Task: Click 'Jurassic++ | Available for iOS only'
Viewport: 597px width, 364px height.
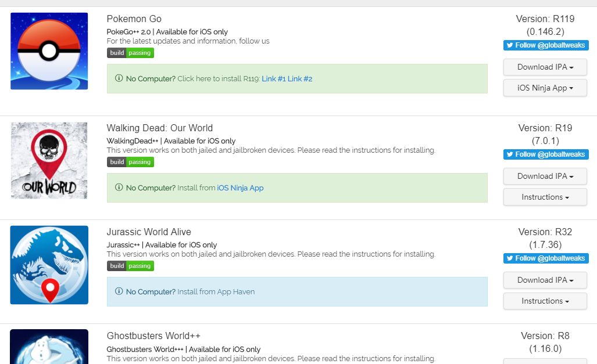Action: coord(162,244)
